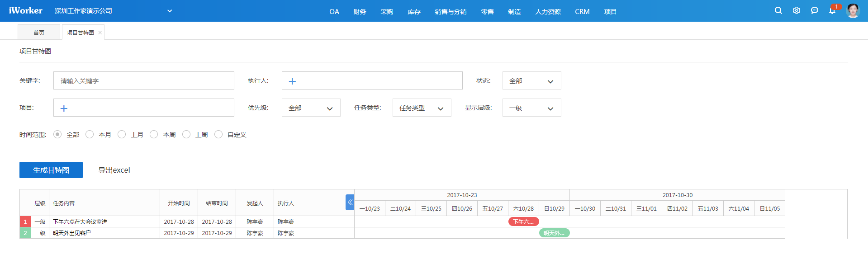This screenshot has height=278, width=868.
Task: Open the notification bell icon
Action: (x=832, y=11)
